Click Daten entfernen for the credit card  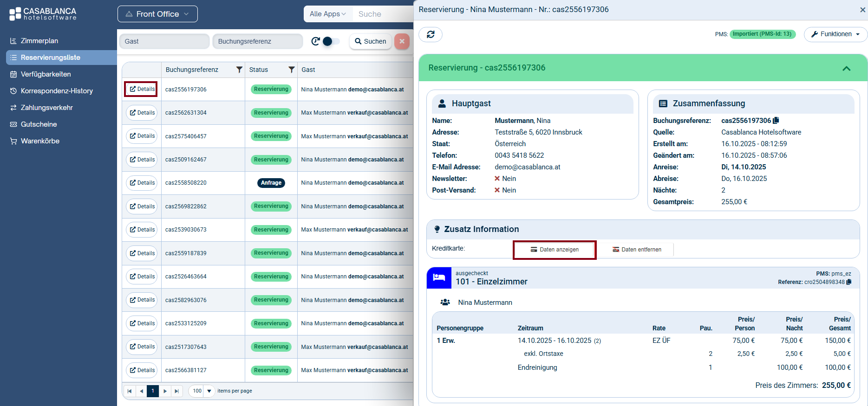click(x=637, y=250)
